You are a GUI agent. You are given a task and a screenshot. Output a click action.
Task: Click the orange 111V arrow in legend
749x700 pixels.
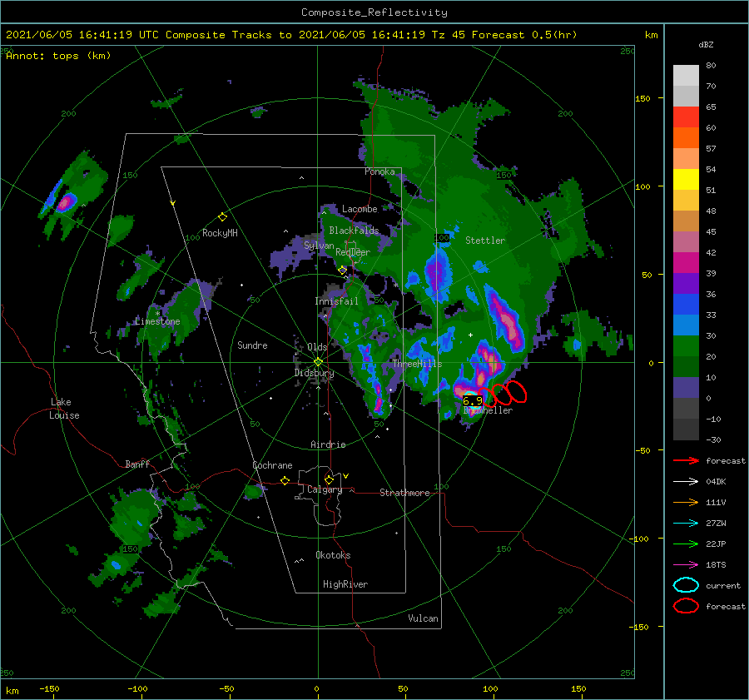[x=686, y=502]
